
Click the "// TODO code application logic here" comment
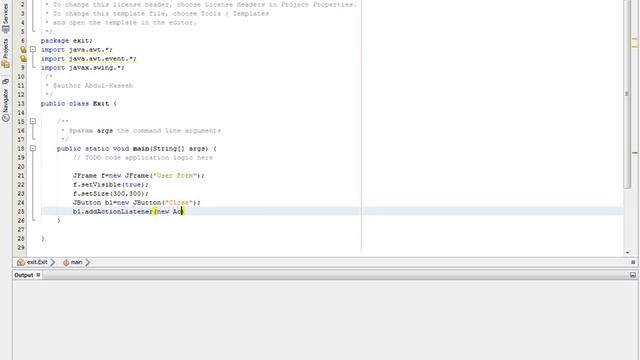(143, 158)
